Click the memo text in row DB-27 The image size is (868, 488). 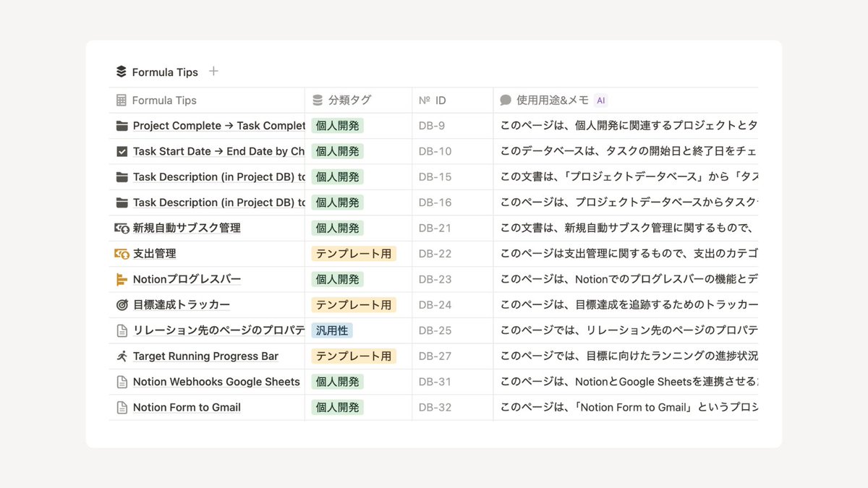coord(629,356)
